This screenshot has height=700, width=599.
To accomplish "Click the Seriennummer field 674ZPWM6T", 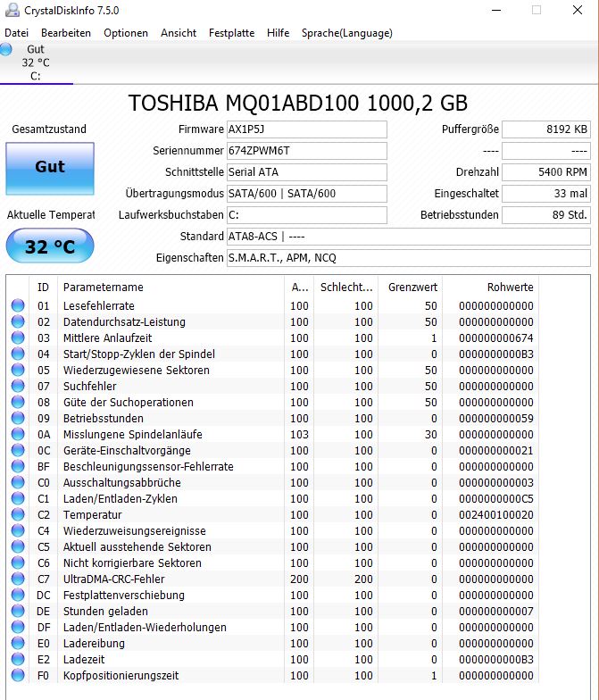I will click(307, 151).
